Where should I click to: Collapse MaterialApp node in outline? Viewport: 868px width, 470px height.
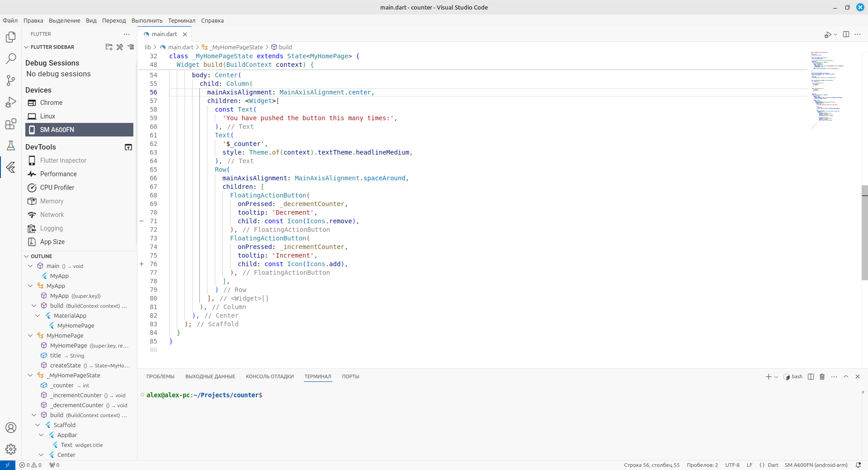click(38, 316)
